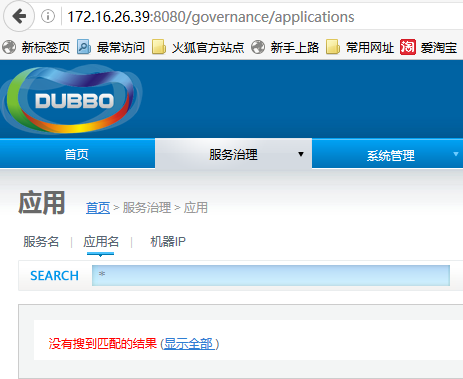Click the SEARCH label

[x=54, y=276]
